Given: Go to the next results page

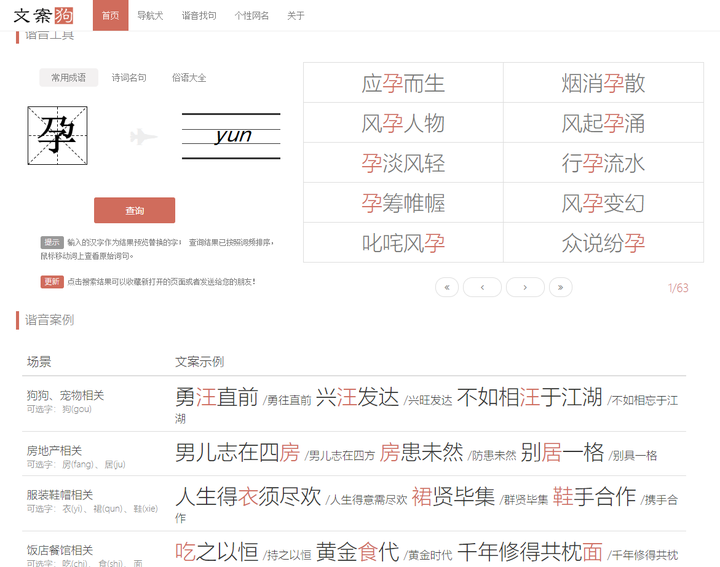Looking at the screenshot, I should (x=525, y=288).
